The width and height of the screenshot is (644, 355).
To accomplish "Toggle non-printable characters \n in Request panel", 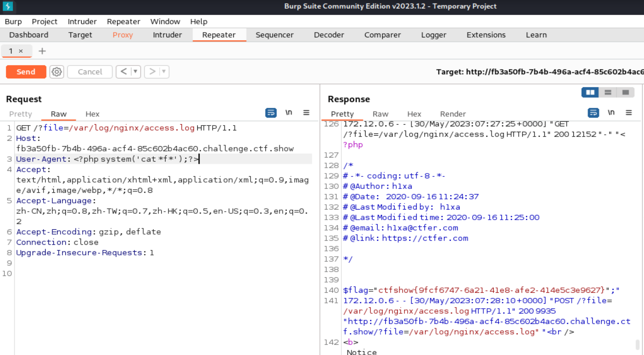I will click(289, 113).
